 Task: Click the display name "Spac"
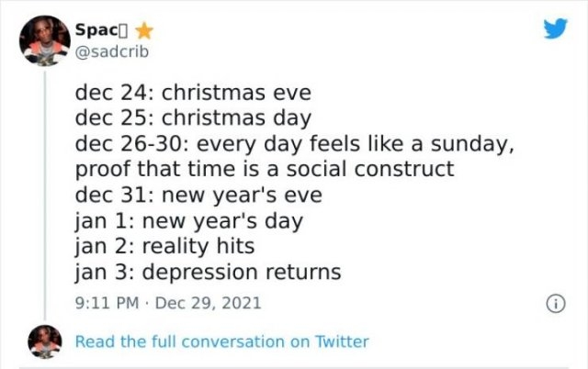pyautogui.click(x=98, y=30)
